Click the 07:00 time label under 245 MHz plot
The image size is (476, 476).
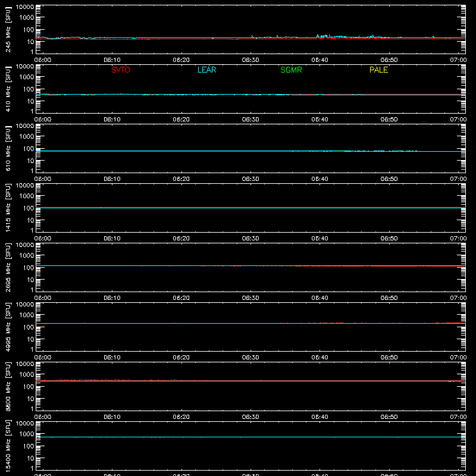click(x=458, y=60)
